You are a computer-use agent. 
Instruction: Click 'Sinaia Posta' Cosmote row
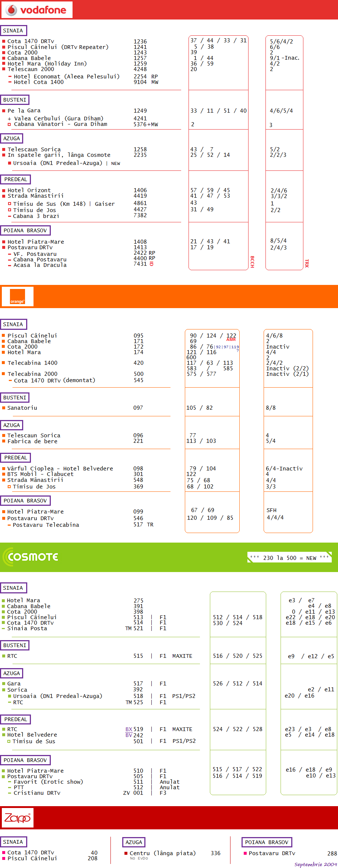[27, 628]
